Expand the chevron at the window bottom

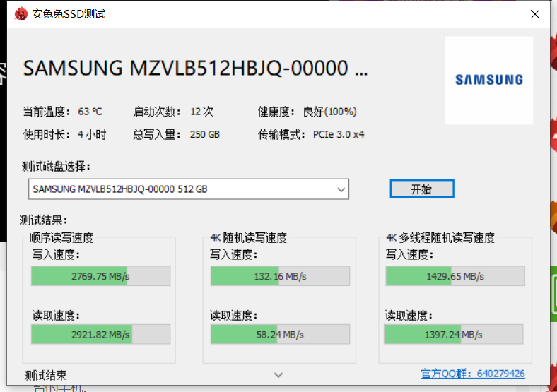tap(278, 374)
